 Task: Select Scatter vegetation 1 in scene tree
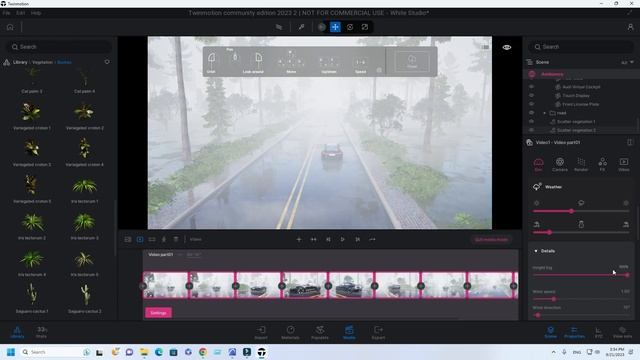[x=576, y=122]
